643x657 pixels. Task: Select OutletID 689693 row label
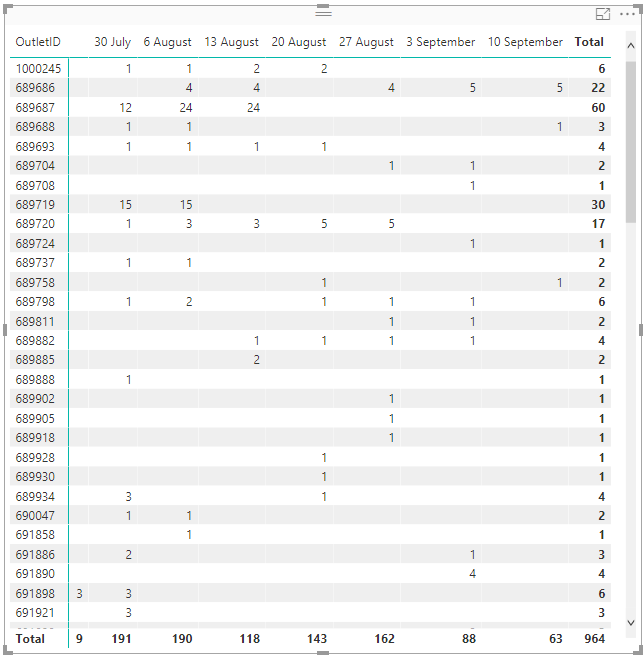(35, 147)
